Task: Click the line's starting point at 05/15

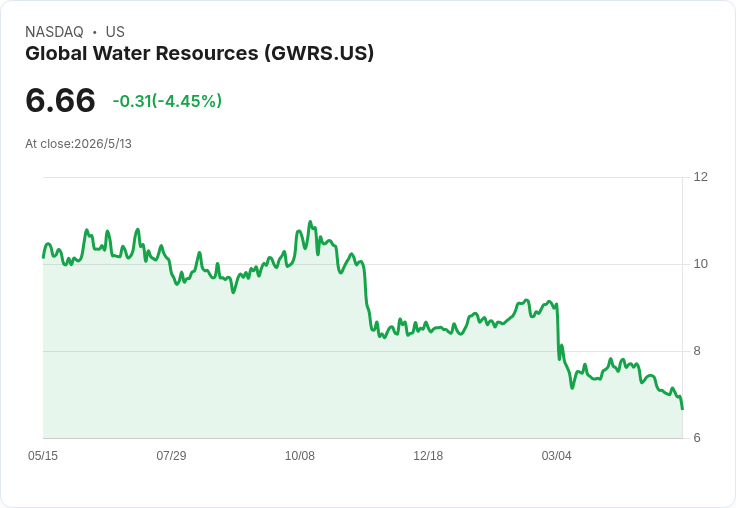Action: coord(43,257)
